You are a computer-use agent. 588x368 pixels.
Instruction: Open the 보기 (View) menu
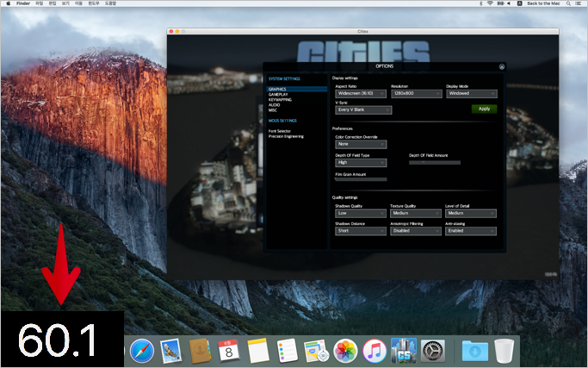(x=65, y=3)
